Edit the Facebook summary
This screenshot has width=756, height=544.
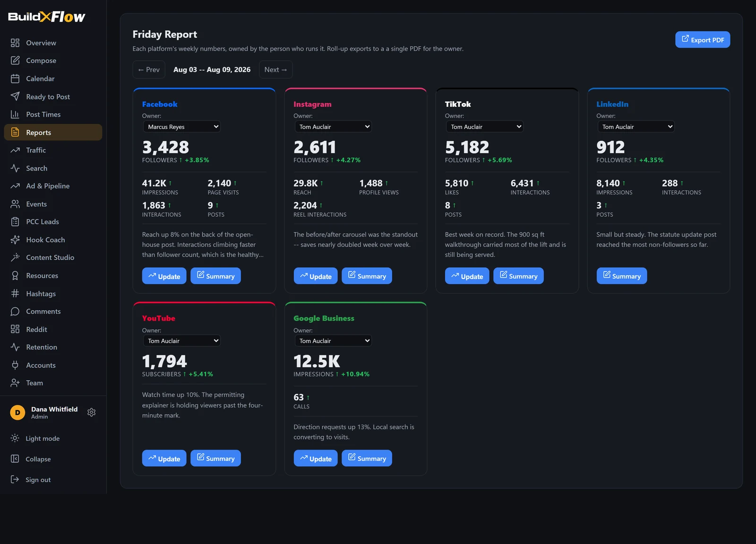(215, 276)
